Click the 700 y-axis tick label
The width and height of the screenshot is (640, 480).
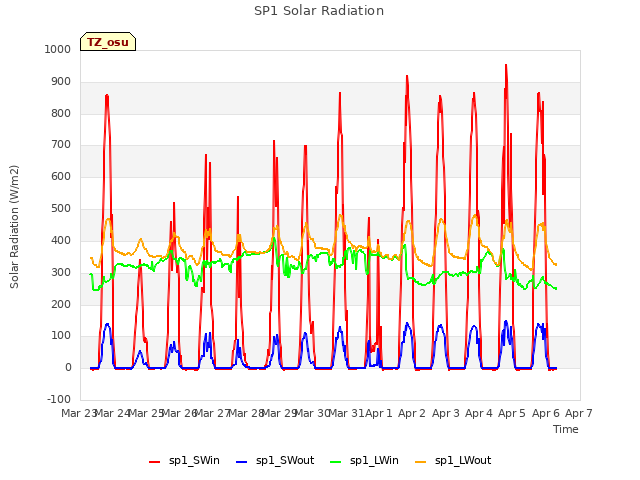point(60,144)
